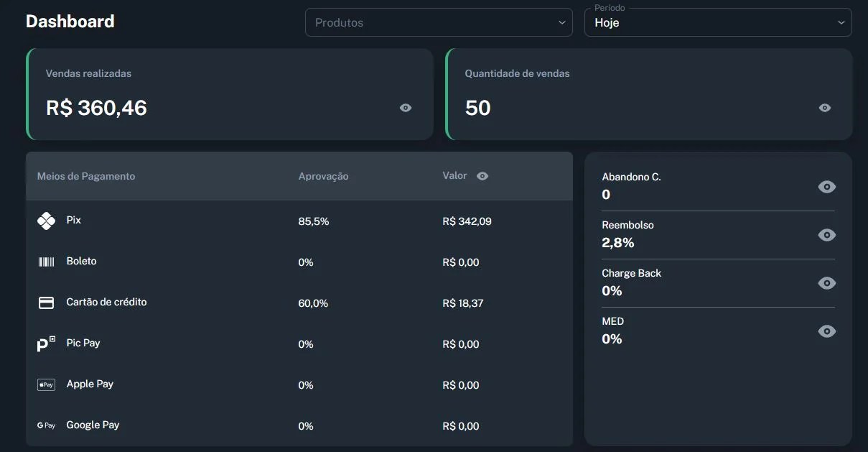Click the Boleto barcode icon
868x452 pixels.
(x=46, y=262)
